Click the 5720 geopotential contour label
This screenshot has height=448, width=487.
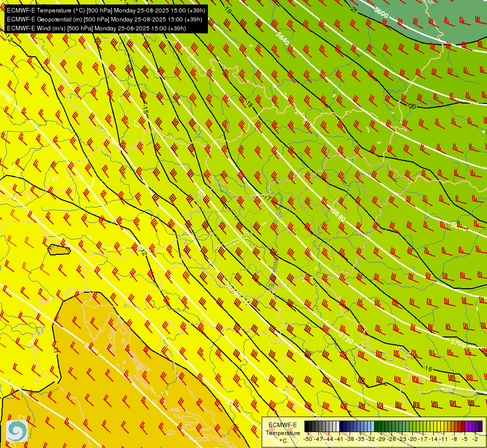(x=346, y=338)
